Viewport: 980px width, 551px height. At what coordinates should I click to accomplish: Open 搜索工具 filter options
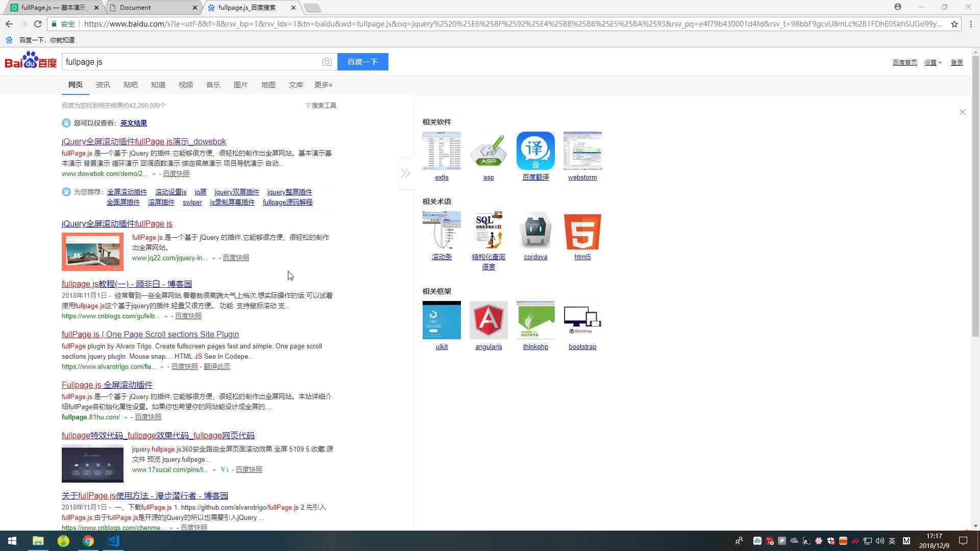coord(321,105)
